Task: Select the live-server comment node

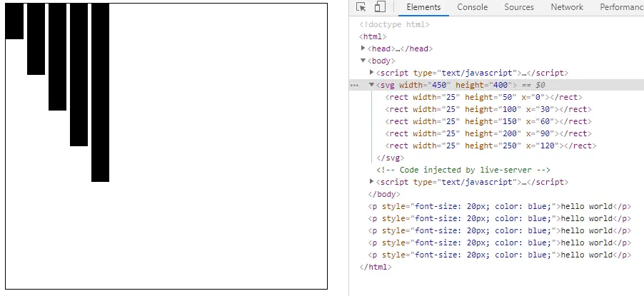Action: click(463, 170)
